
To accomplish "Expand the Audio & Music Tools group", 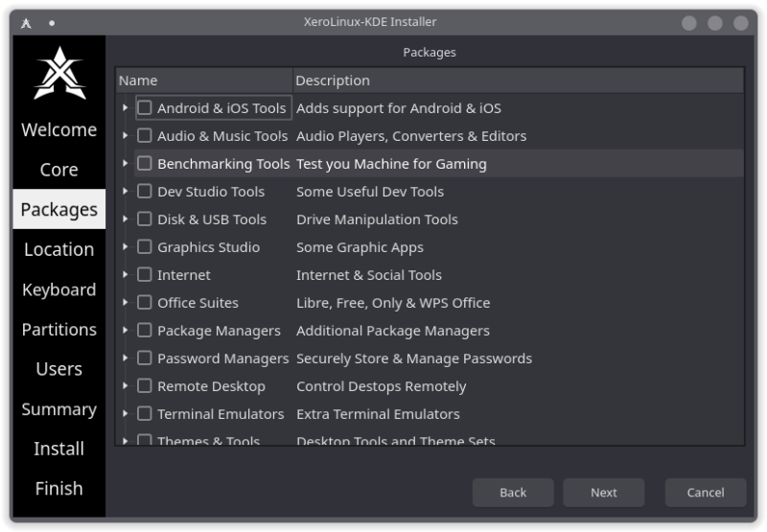I will (x=126, y=136).
